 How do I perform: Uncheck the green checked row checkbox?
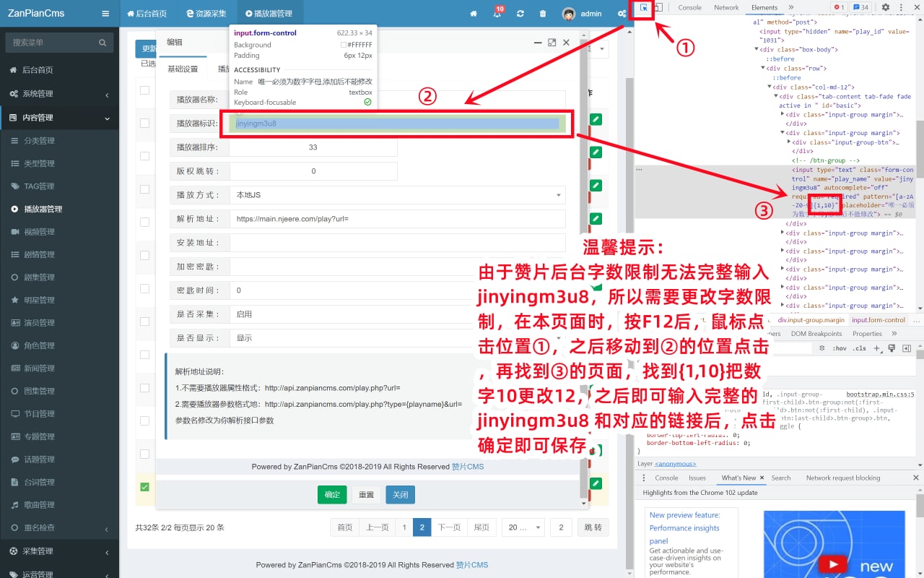[144, 487]
